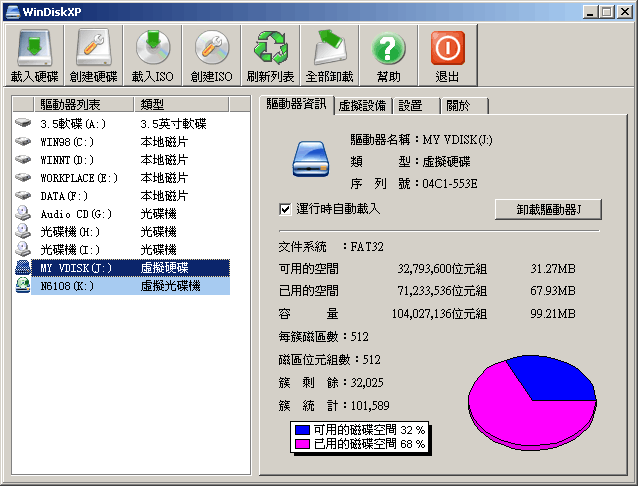
Task: Select the WIN98 (C:) drive row
Action: click(122, 142)
